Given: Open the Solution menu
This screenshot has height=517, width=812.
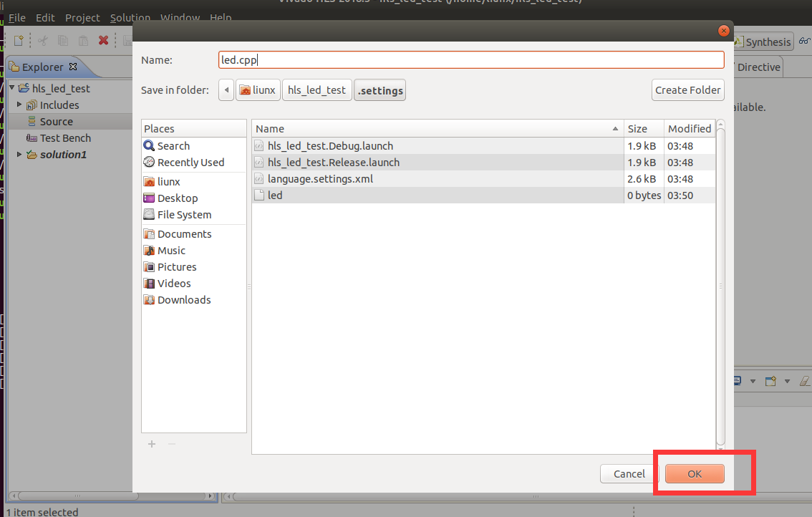Looking at the screenshot, I should pos(130,18).
